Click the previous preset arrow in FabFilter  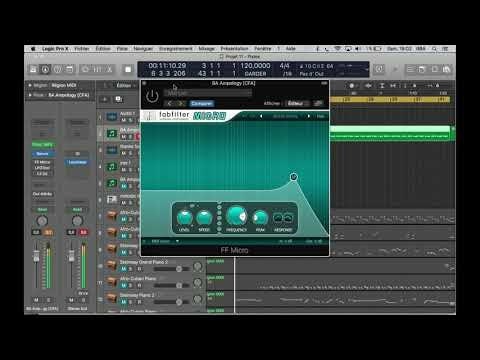tap(261, 116)
